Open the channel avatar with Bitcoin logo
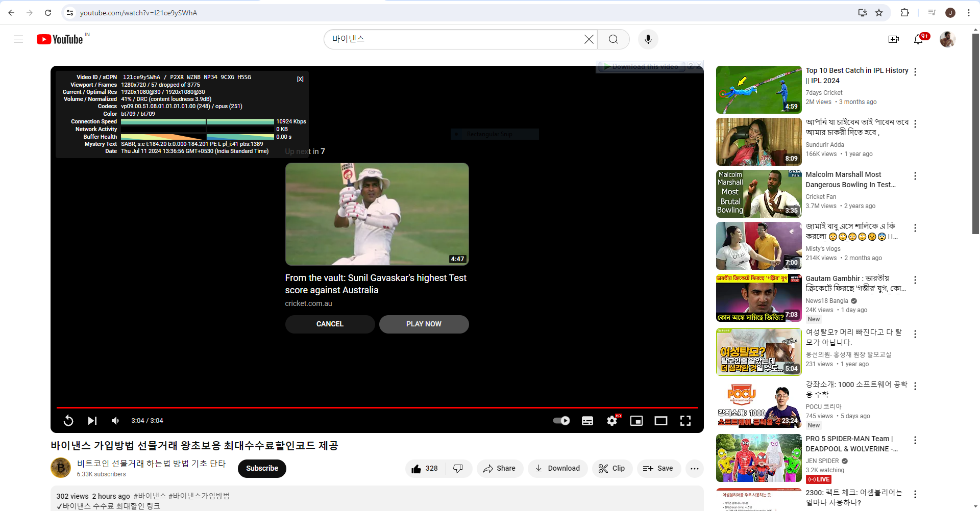Image resolution: width=980 pixels, height=511 pixels. click(61, 468)
